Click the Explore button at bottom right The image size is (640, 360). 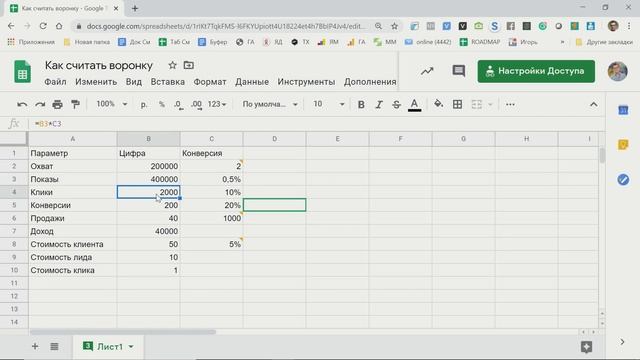point(587,347)
